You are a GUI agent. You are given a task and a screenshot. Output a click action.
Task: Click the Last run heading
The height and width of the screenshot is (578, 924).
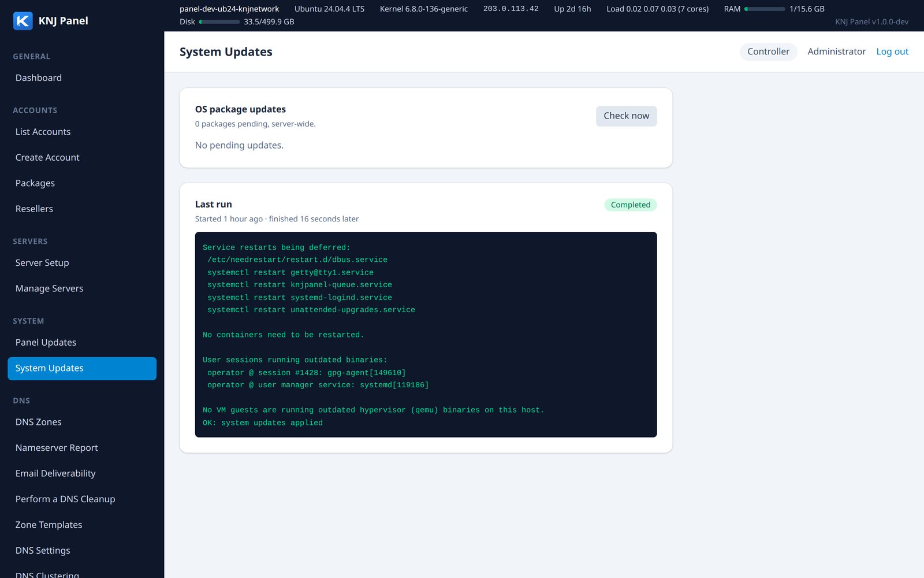tap(213, 204)
